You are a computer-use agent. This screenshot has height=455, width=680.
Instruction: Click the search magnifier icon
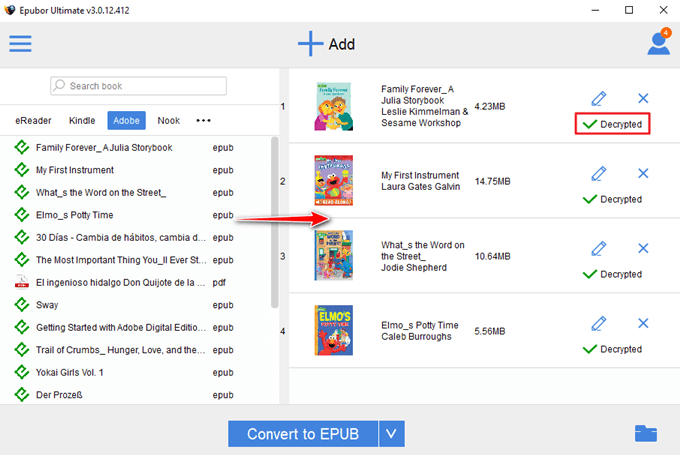point(59,85)
